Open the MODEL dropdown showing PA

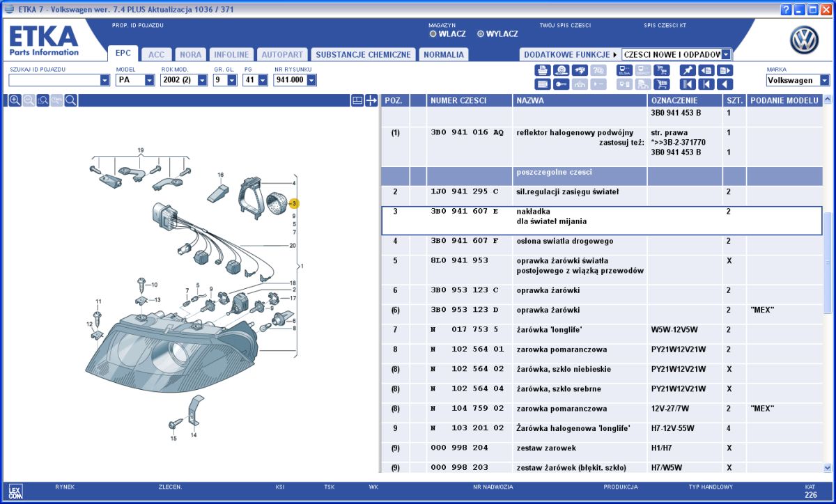[149, 80]
